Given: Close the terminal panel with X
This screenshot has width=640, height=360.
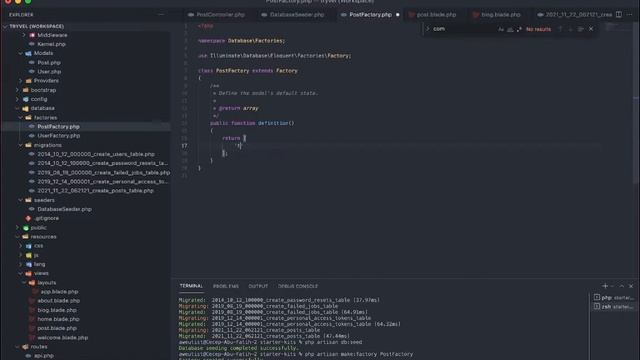Looking at the screenshot, I should [x=631, y=286].
